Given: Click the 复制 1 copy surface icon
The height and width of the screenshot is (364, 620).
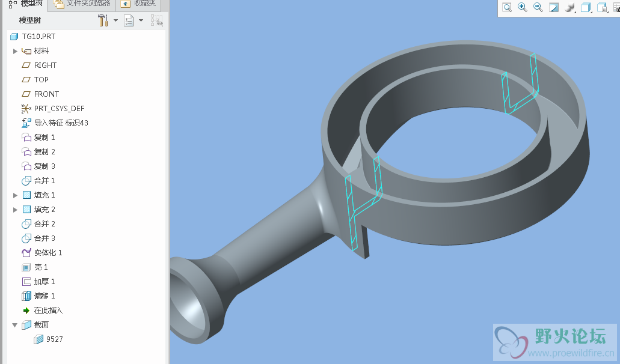Looking at the screenshot, I should click(26, 138).
